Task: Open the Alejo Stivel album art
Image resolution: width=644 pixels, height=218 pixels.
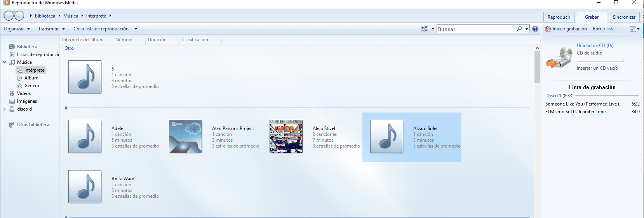Action: click(286, 136)
